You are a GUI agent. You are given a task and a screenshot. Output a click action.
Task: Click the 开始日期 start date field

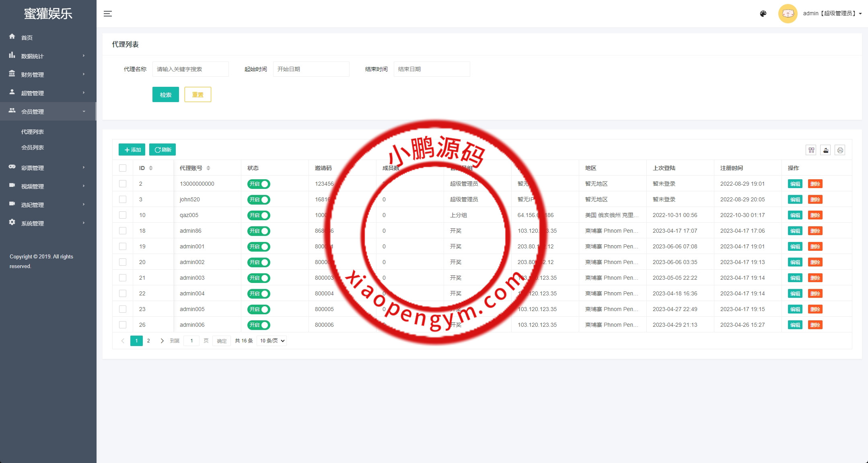pyautogui.click(x=311, y=69)
